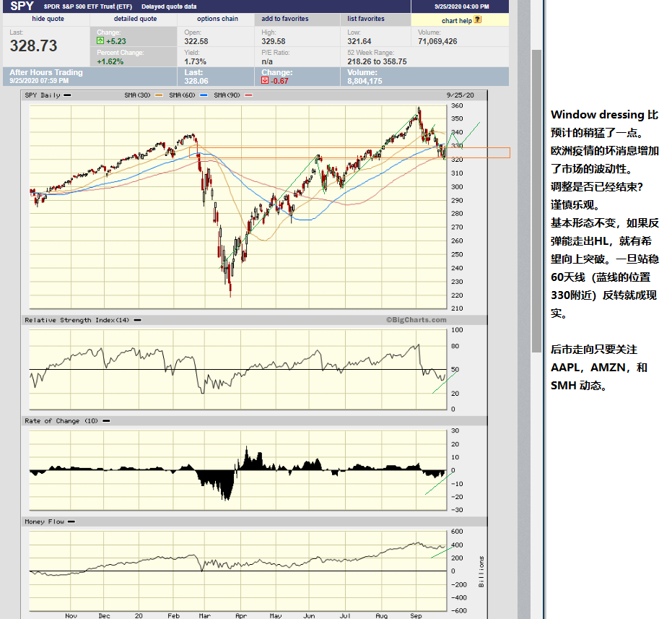Click the 'hide quote' link
Viewport: 672px width, 619px height.
coord(48,19)
